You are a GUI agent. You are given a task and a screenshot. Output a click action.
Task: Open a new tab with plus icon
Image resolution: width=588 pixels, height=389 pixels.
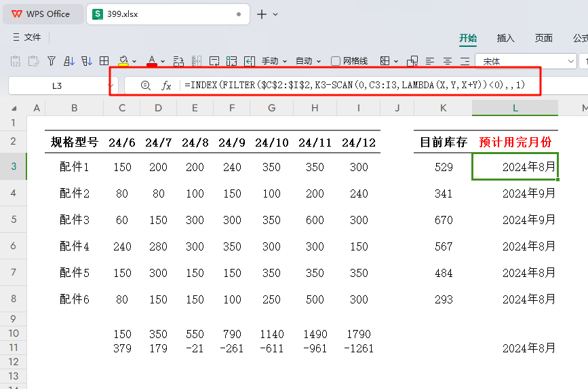261,14
